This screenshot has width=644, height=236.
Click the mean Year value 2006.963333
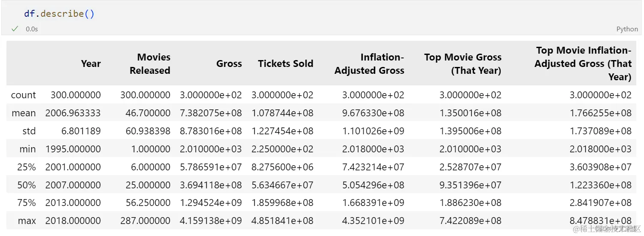[73, 113]
